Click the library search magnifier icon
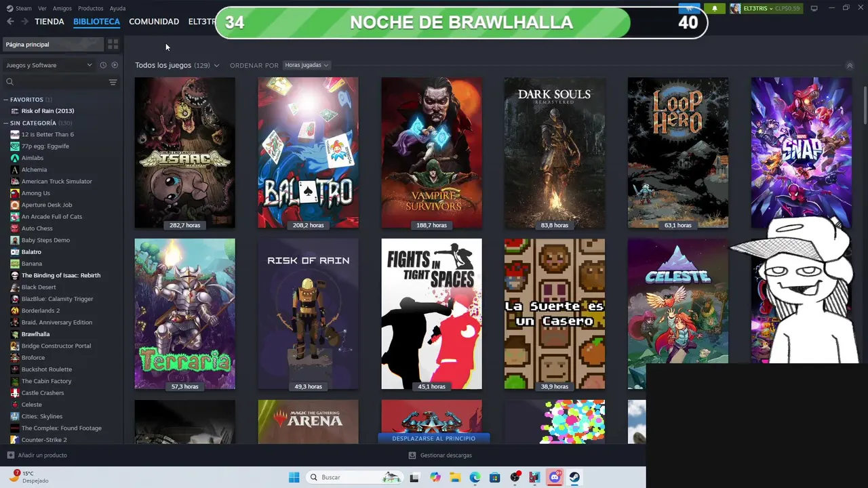The image size is (868, 488). coord(9,82)
